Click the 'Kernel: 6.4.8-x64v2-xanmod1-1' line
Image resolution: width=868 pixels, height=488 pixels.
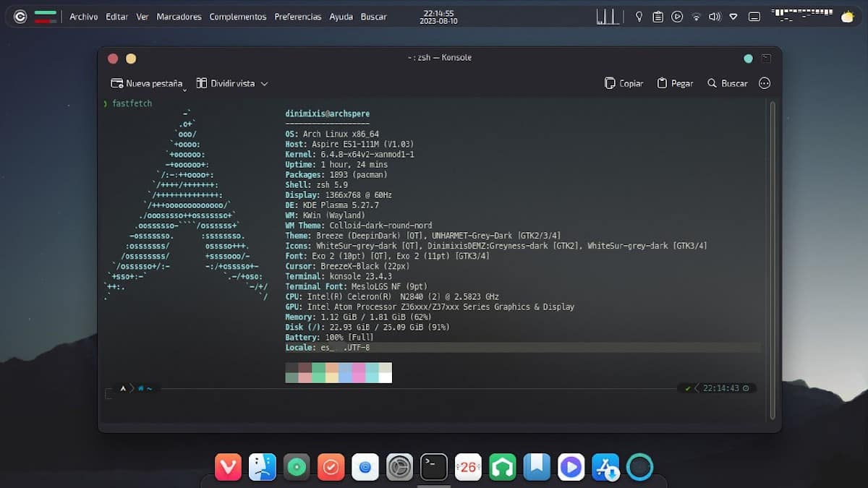pyautogui.click(x=350, y=154)
